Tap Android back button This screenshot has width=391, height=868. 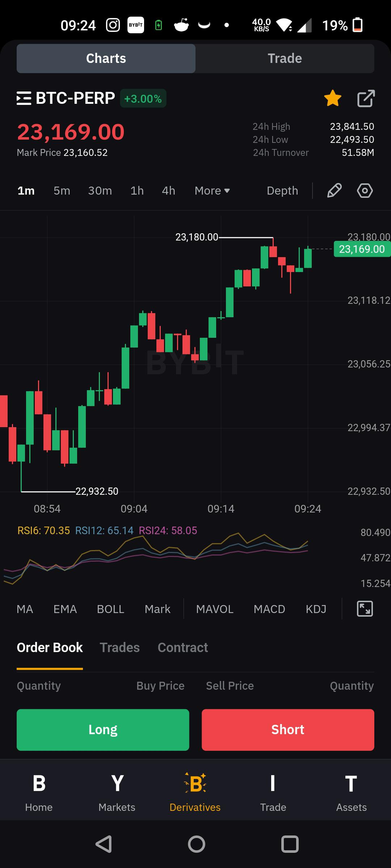click(x=104, y=844)
